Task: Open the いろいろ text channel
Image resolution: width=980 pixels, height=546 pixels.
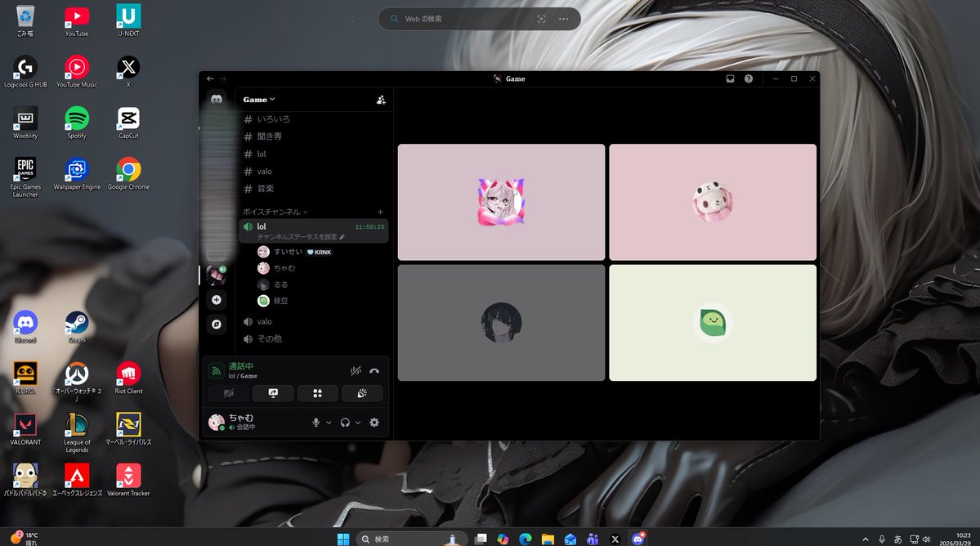Action: [x=315, y=119]
